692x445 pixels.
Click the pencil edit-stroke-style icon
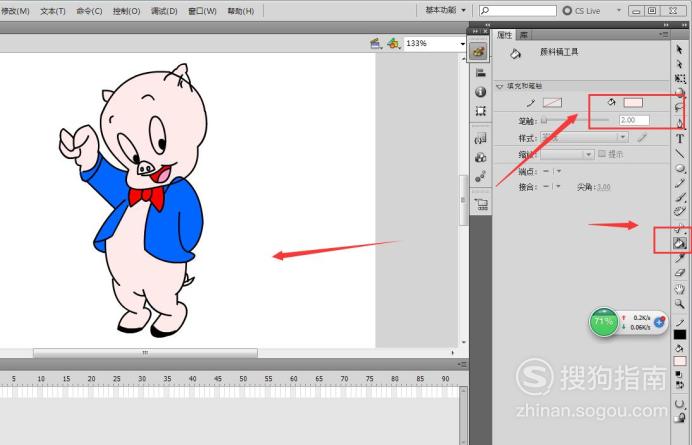[x=642, y=138]
